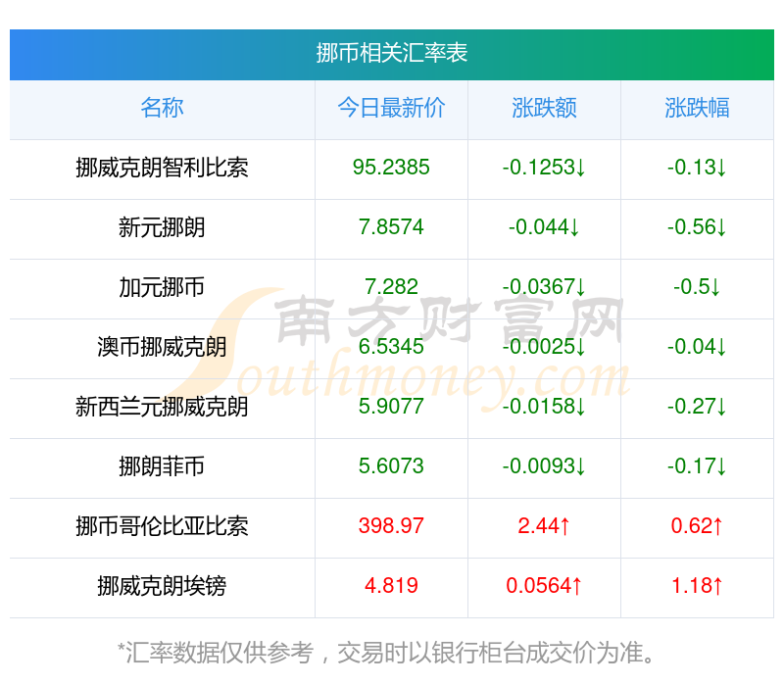
Task: Click the red change value 2.44↑
Action: [x=544, y=526]
